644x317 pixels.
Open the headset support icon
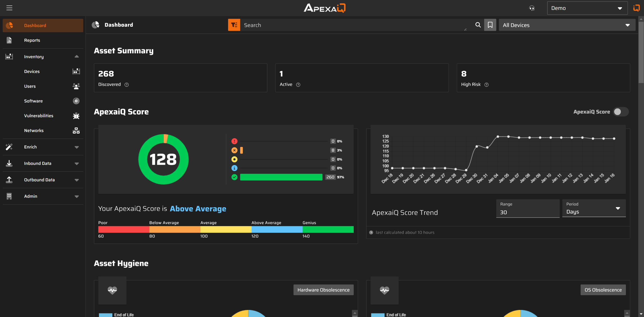click(532, 8)
